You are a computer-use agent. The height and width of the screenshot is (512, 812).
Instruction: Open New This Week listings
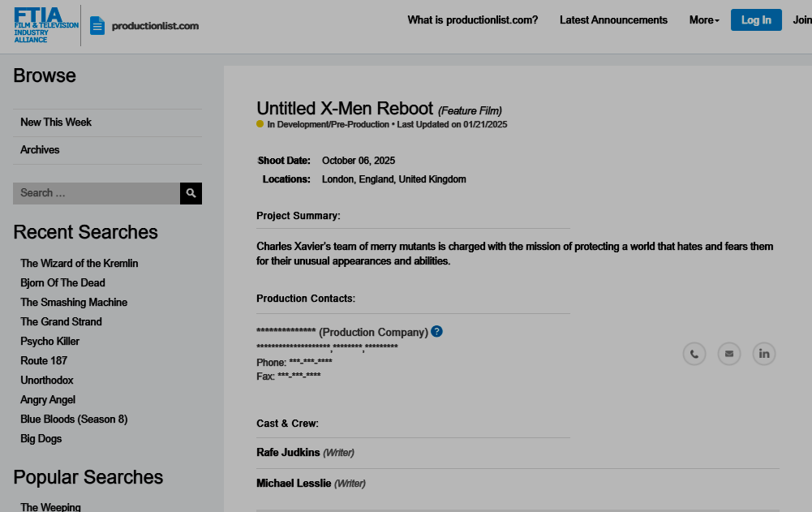(x=56, y=123)
